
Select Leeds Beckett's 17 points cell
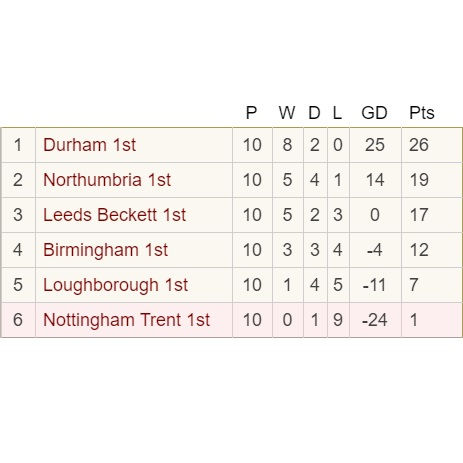(432, 215)
